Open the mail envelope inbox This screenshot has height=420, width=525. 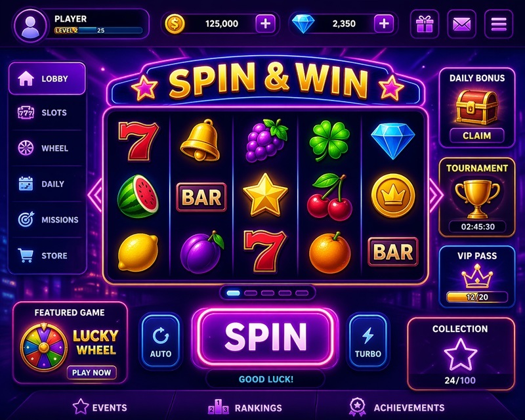point(461,24)
